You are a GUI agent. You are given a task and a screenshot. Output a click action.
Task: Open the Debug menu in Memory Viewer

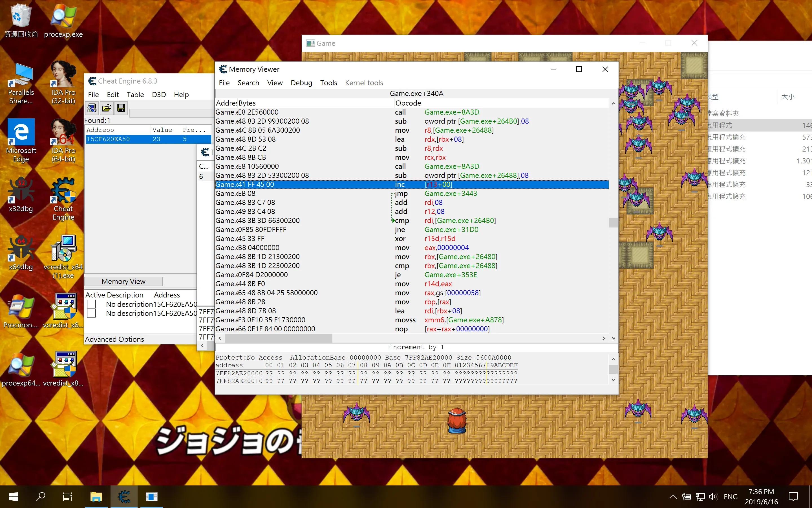[x=301, y=83]
